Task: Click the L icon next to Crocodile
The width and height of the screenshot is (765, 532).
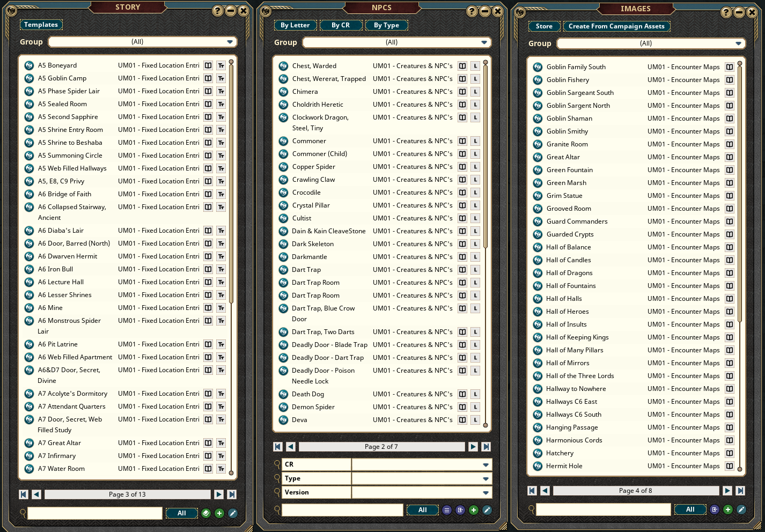Action: [475, 193]
